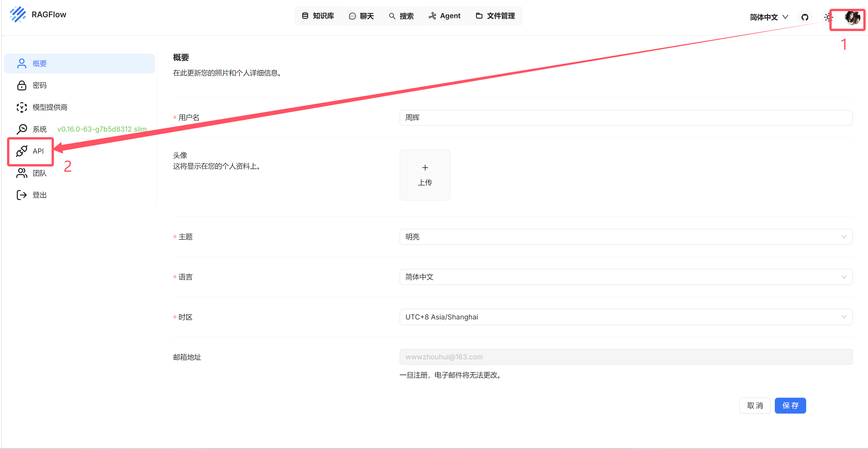Open 系统 system sidebar item
This screenshot has width=868, height=449.
[x=39, y=129]
